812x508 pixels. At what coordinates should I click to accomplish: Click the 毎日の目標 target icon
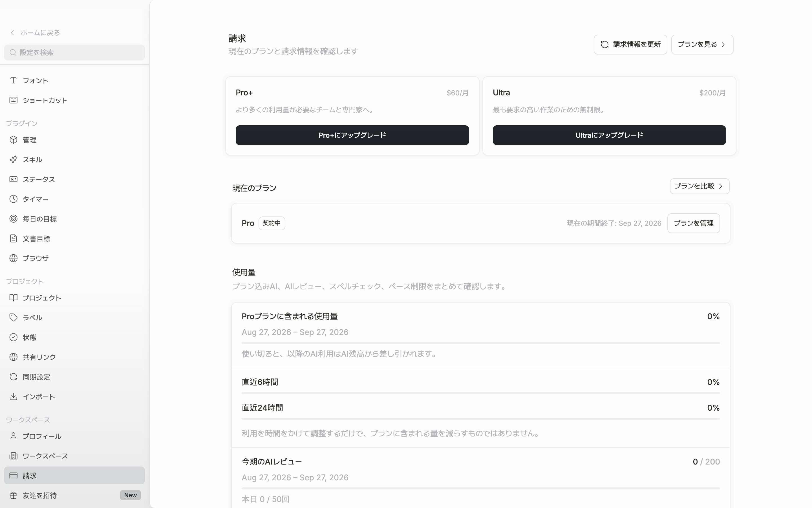tap(14, 219)
